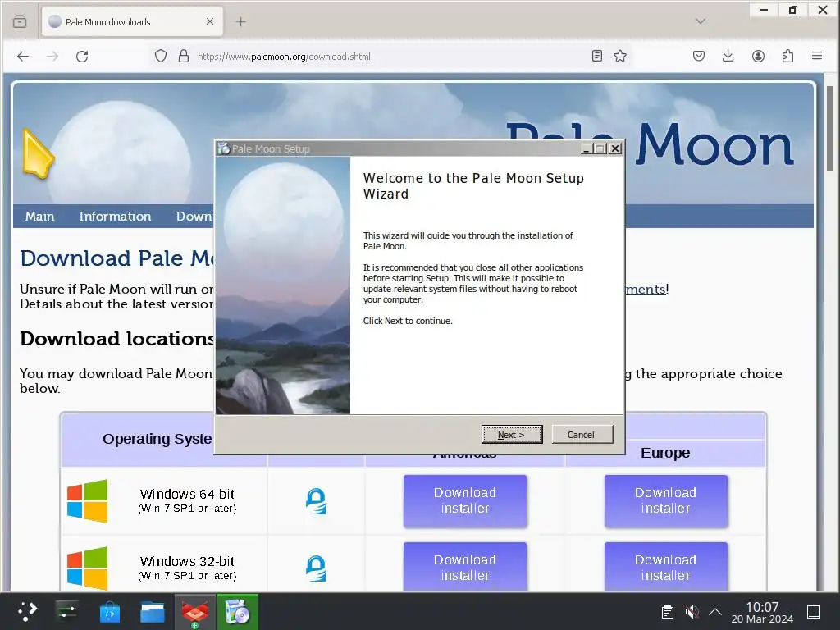
Task: Open Discover software store in taskbar
Action: (110, 612)
